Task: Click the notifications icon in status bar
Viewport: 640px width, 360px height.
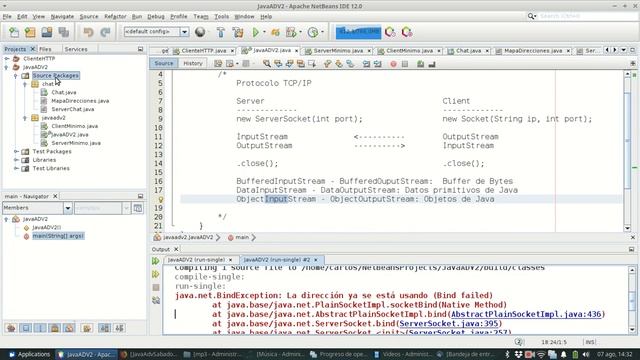Action: point(519,342)
